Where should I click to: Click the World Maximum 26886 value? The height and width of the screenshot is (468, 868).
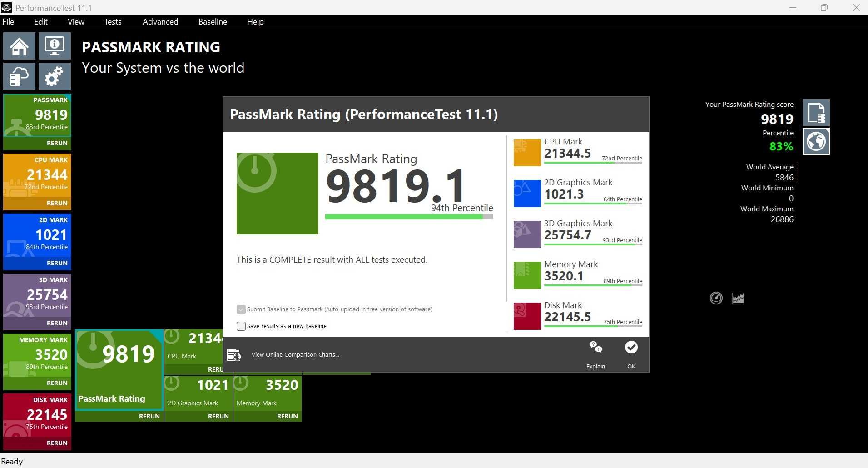point(782,219)
